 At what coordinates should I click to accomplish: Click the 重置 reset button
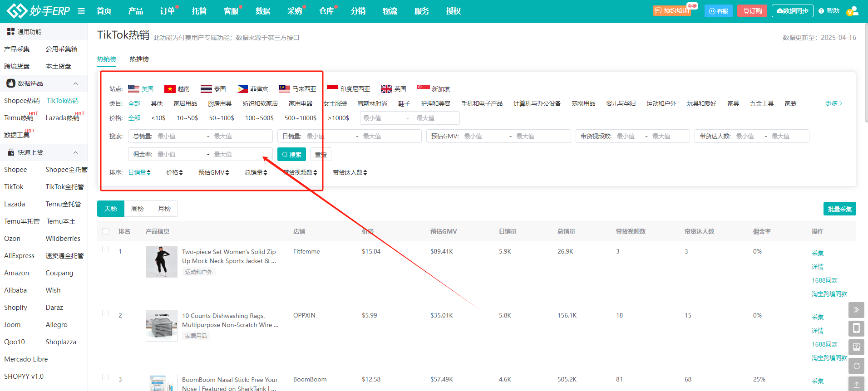coord(321,155)
